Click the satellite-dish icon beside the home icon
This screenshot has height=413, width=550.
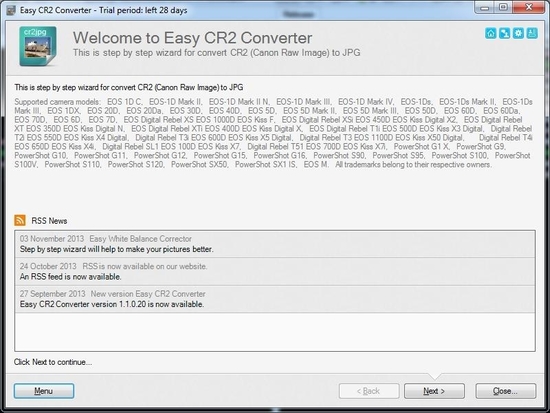point(504,33)
